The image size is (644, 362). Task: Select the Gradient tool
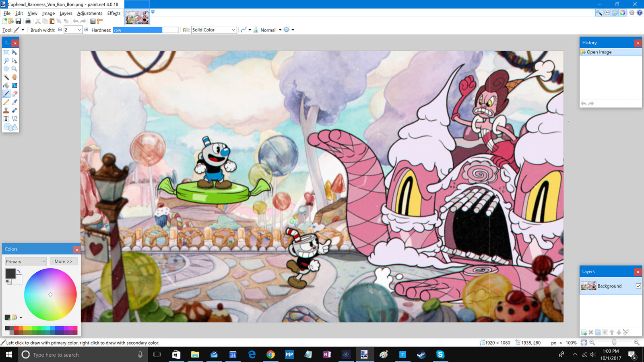(14, 85)
